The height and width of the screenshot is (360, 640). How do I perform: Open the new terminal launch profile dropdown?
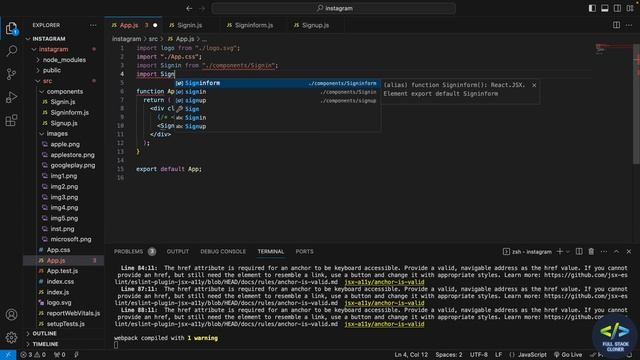[568, 251]
